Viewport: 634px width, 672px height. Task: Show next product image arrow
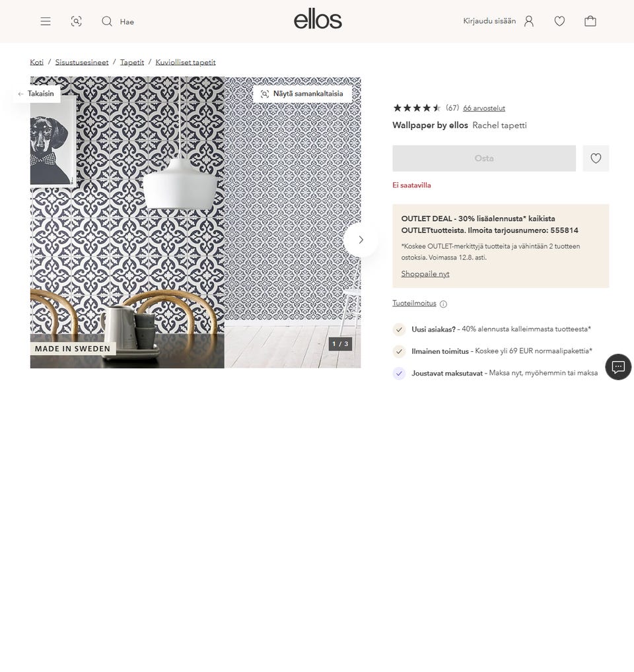361,240
